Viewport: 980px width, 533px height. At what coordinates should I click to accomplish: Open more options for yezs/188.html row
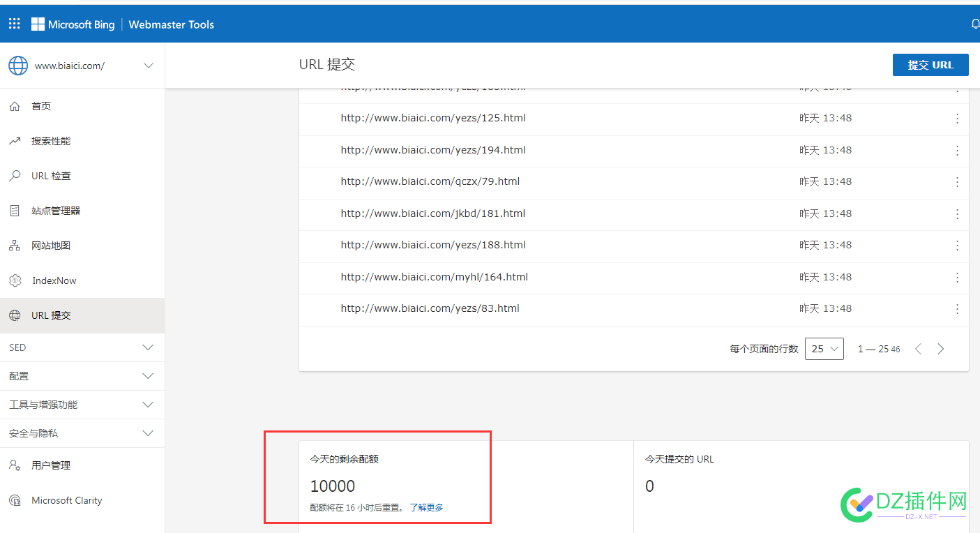click(x=957, y=246)
